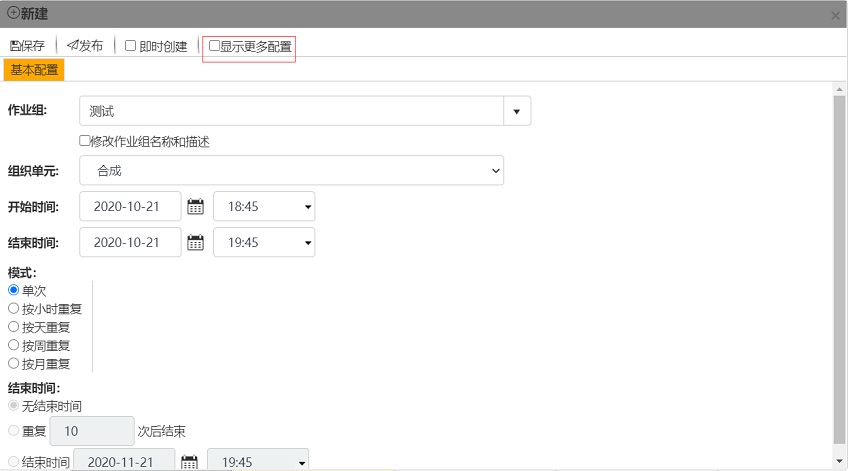Open the start time 18:45 dropdown
848x471 pixels.
click(264, 207)
